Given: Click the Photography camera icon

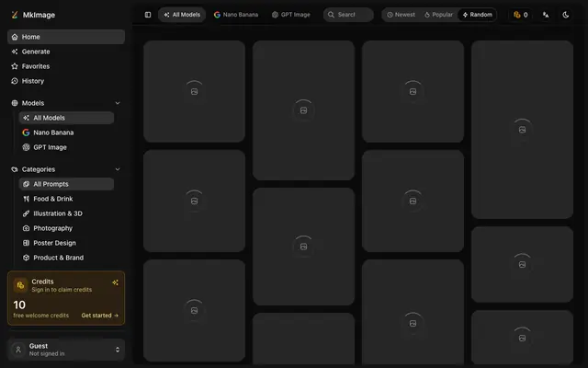Looking at the screenshot, I should 26,228.
